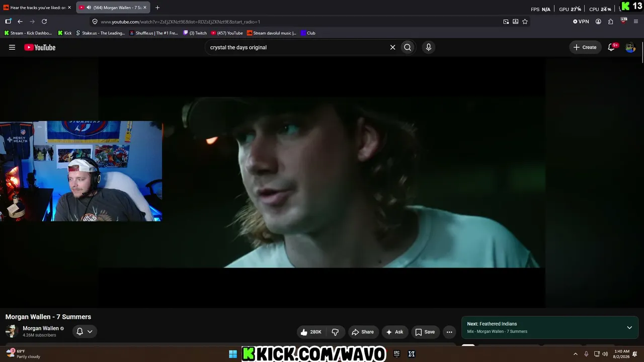Open the taskbar clock showing 1:40 AM
The image size is (644, 362).
pyautogui.click(x=622, y=354)
